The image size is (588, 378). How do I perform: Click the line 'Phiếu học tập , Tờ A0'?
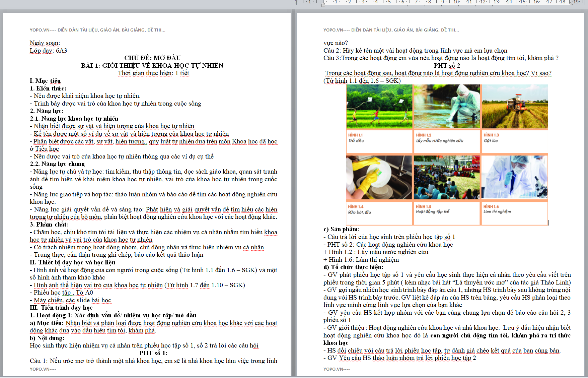[61, 293]
